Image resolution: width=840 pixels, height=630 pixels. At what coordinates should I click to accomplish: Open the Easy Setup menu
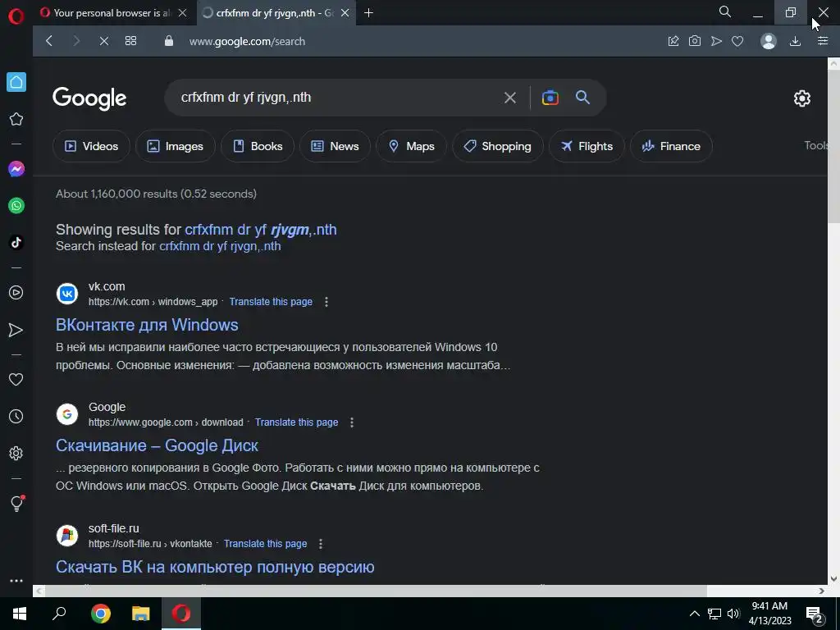coord(823,41)
